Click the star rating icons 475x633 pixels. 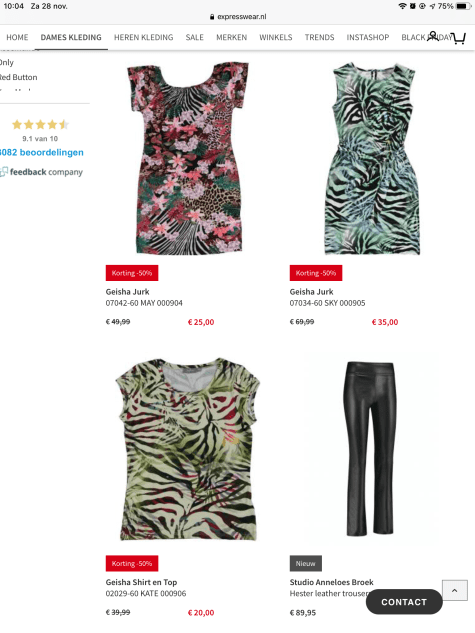click(x=40, y=124)
